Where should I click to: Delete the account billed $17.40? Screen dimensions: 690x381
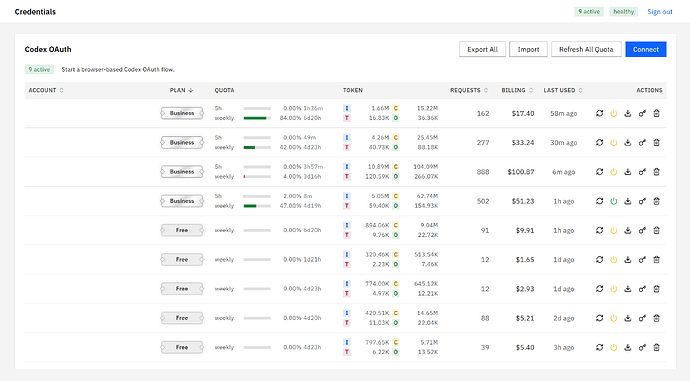coord(657,114)
